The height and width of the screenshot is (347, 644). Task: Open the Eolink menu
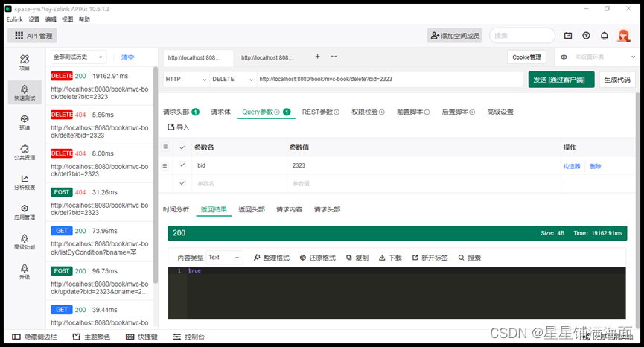pyautogui.click(x=14, y=19)
